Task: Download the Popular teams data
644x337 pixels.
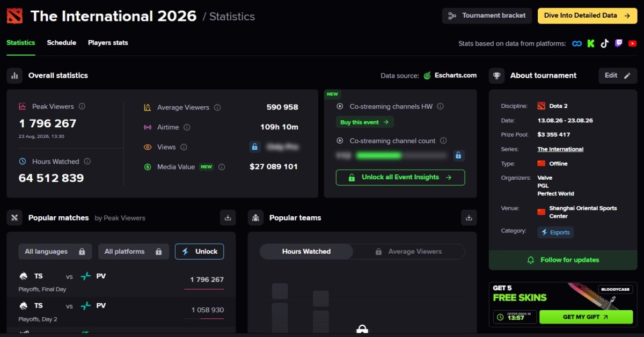Action: point(469,218)
